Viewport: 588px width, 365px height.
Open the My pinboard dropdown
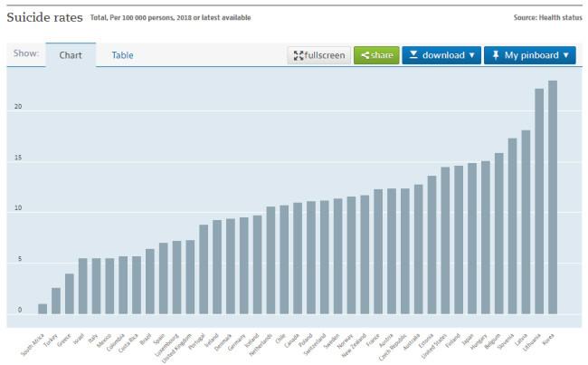(529, 55)
